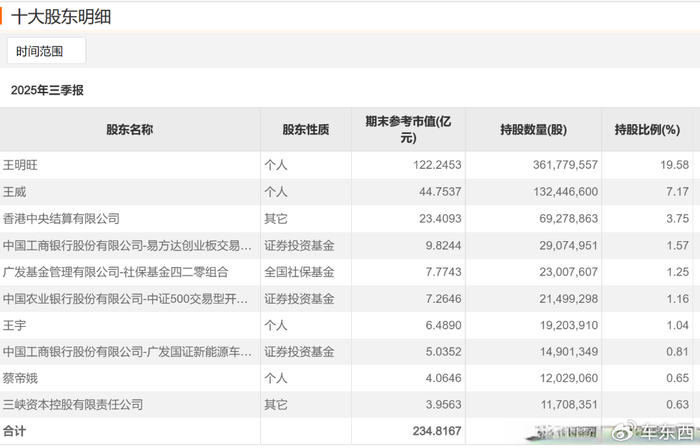Click market value 9.8244
Viewport: 700px width, 448px height.
click(x=443, y=245)
